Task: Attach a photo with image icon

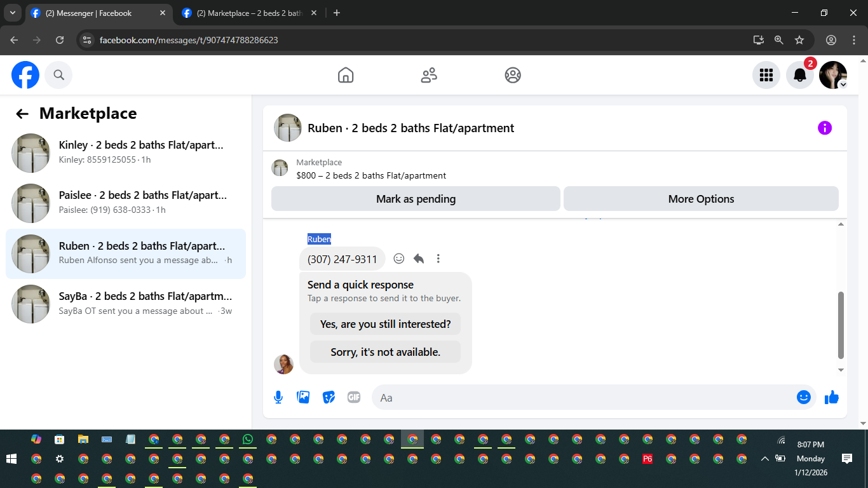Action: 303,397
